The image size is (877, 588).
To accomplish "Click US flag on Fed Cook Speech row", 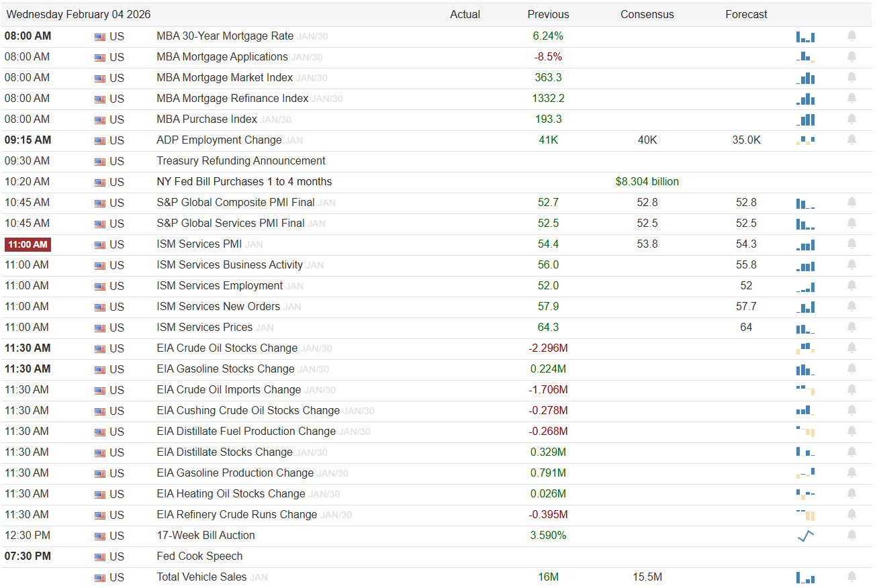I will (x=100, y=557).
